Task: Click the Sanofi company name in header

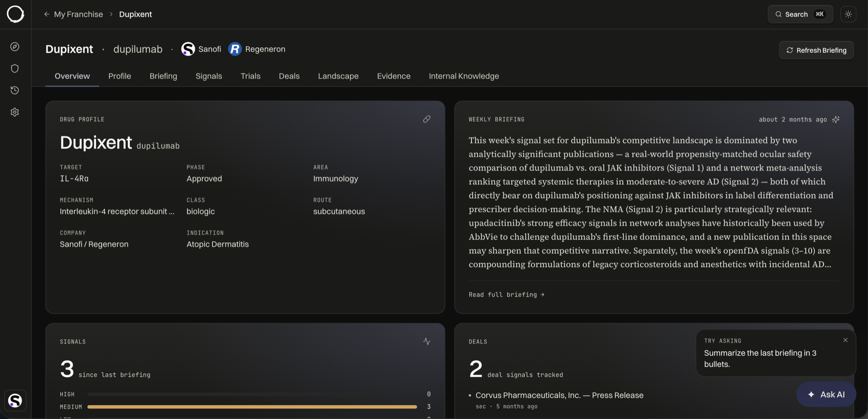Action: click(210, 49)
